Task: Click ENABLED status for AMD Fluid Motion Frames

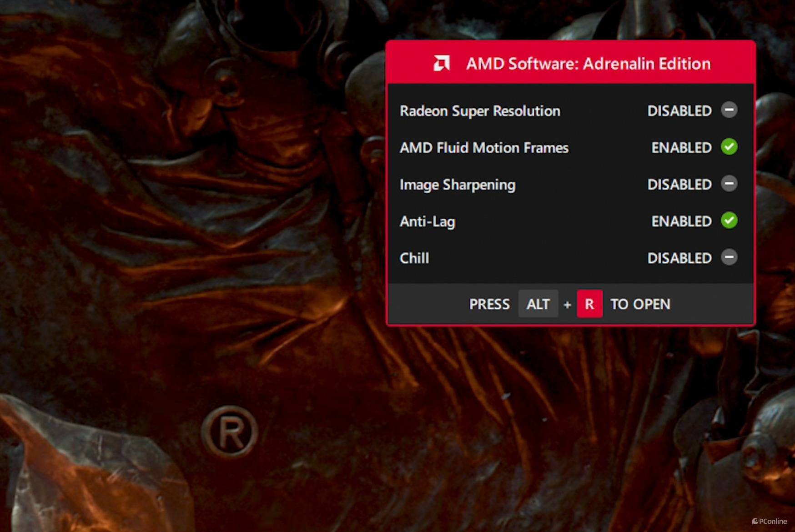Action: click(681, 148)
